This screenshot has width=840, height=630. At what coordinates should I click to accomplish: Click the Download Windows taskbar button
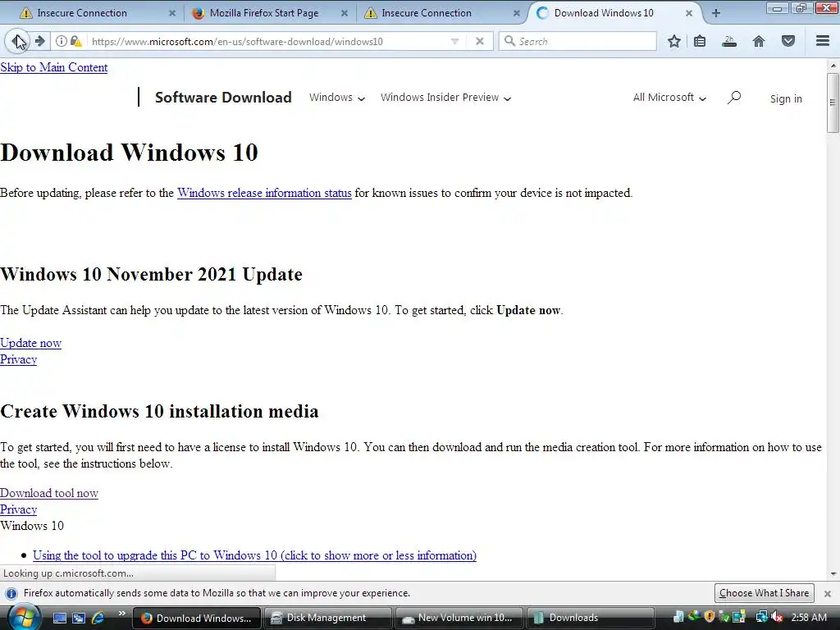197,618
